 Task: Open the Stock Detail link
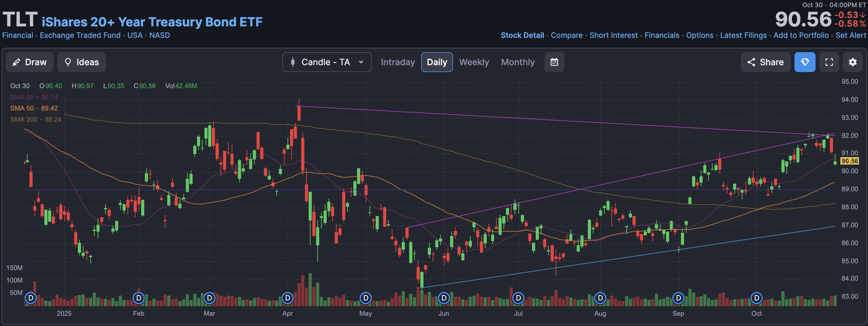click(522, 35)
